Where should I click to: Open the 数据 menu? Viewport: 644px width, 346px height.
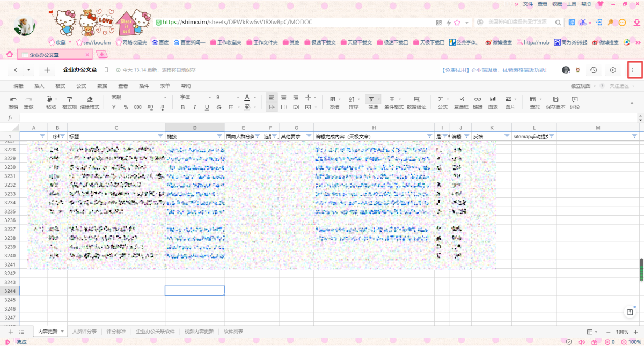102,86
